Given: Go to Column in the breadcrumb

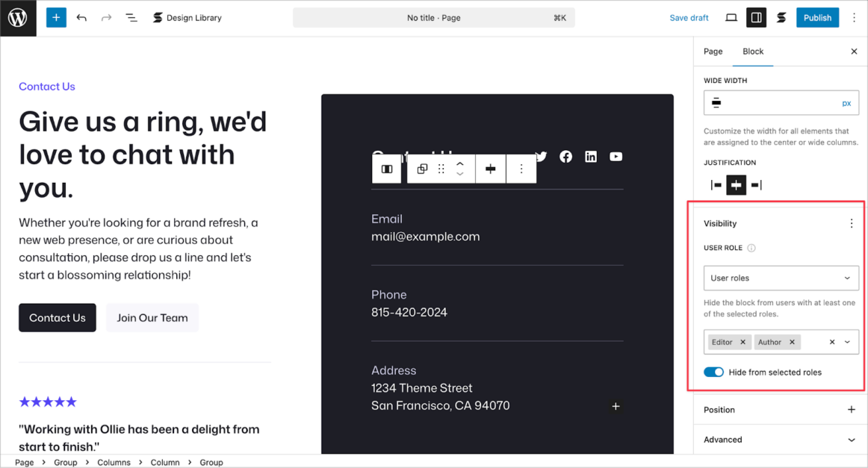Looking at the screenshot, I should (x=165, y=462).
